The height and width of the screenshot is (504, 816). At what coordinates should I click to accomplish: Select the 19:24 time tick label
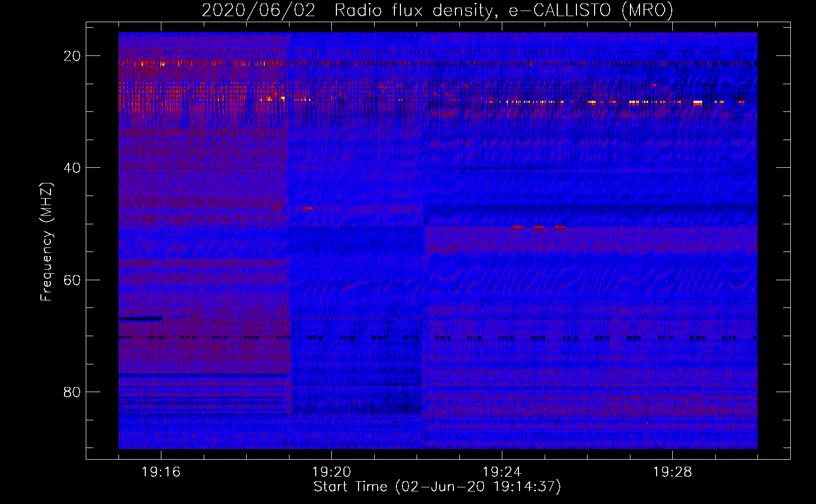click(502, 472)
